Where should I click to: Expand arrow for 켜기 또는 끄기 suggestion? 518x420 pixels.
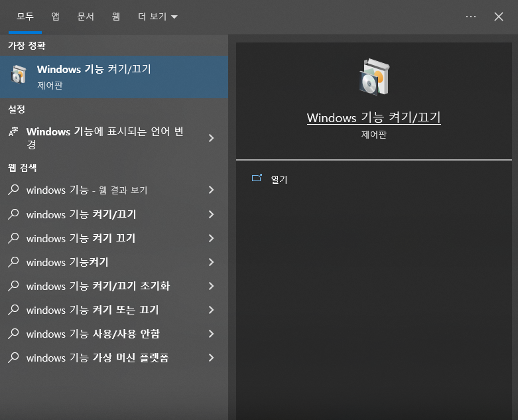click(x=212, y=310)
